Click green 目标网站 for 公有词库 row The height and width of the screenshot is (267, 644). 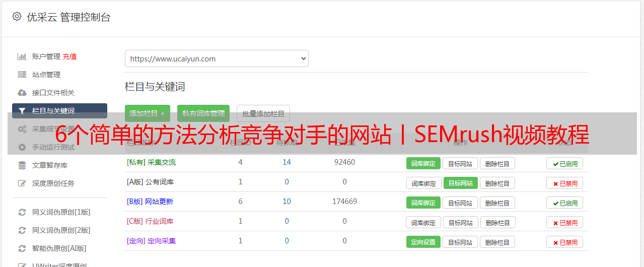tap(461, 183)
